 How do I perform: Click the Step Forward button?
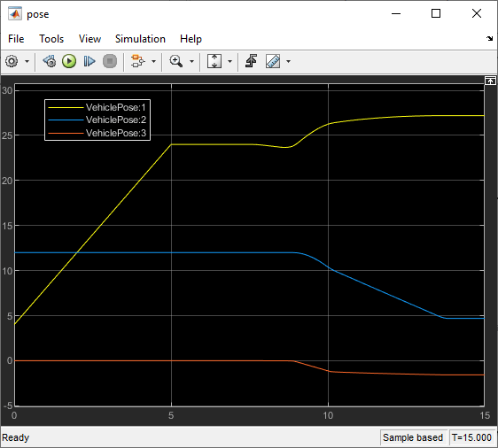89,61
